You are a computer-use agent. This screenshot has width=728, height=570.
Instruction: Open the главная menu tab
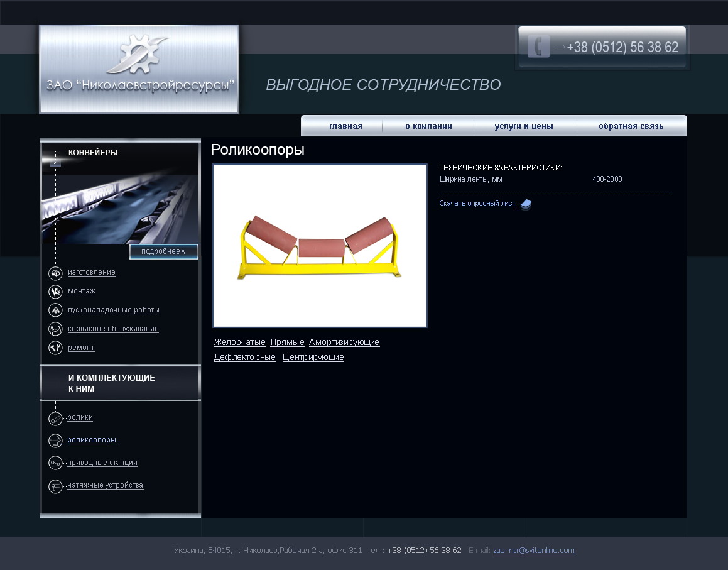coord(345,126)
